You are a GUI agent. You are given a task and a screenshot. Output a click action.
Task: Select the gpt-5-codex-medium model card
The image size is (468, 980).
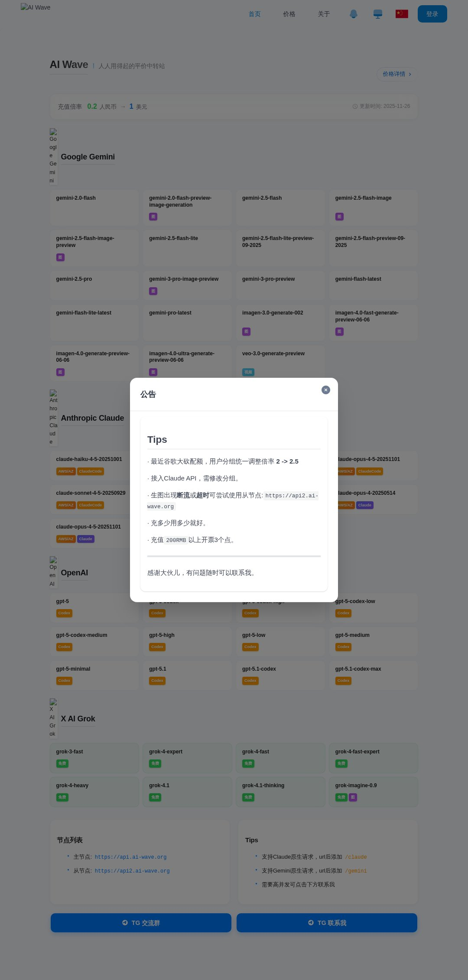click(94, 642)
